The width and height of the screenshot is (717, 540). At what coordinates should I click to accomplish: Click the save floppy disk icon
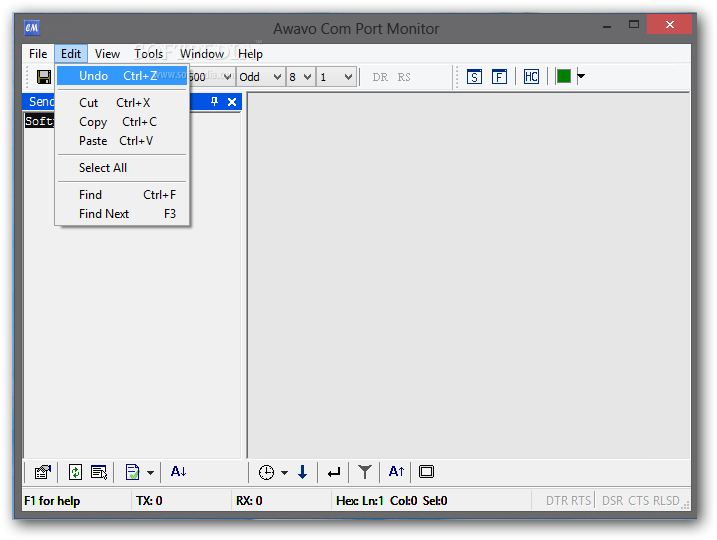coord(44,77)
